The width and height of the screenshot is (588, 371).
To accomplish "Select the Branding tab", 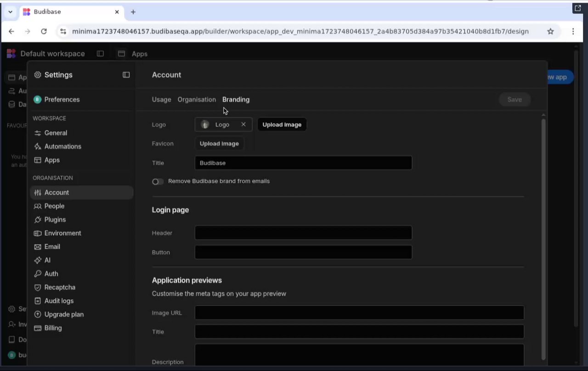I will click(236, 100).
